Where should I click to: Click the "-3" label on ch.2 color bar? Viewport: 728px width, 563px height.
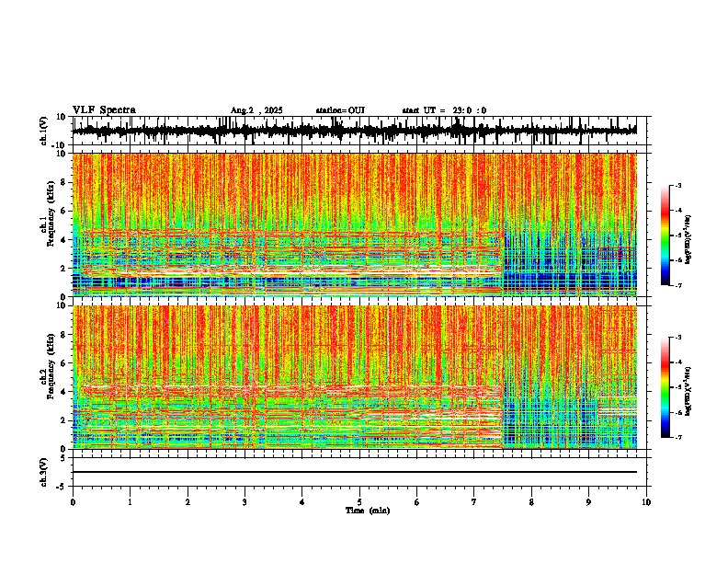[678, 338]
